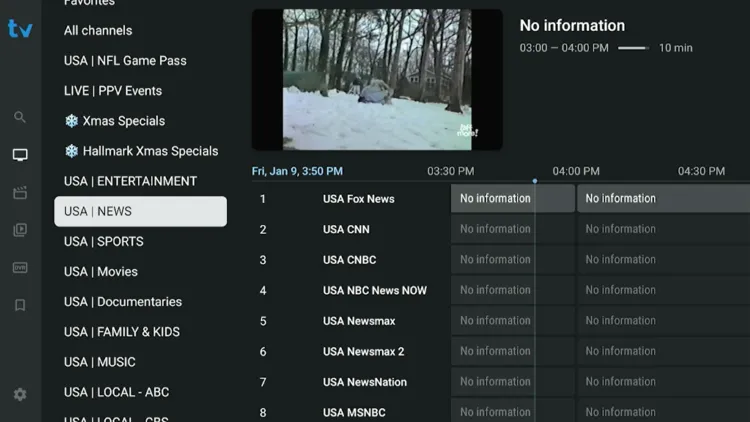The width and height of the screenshot is (750, 422).
Task: Select the USA Newsmax 2 channel
Action: [x=364, y=352]
